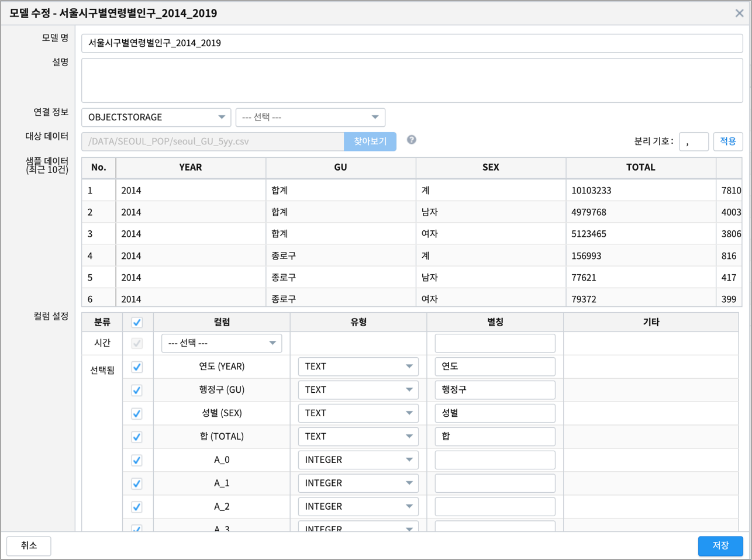The image size is (752, 560).
Task: Click the 컬럼 header in column settings
Action: [x=222, y=322]
